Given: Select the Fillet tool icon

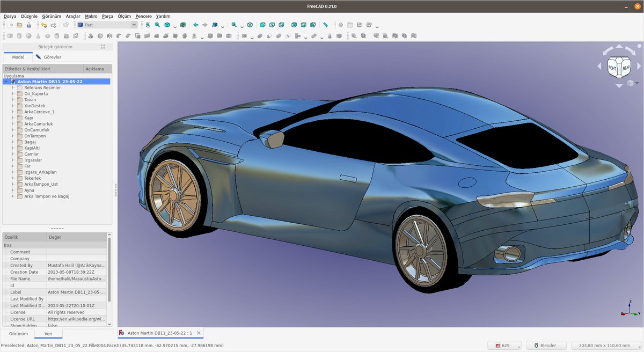Looking at the screenshot, I should (119, 36).
